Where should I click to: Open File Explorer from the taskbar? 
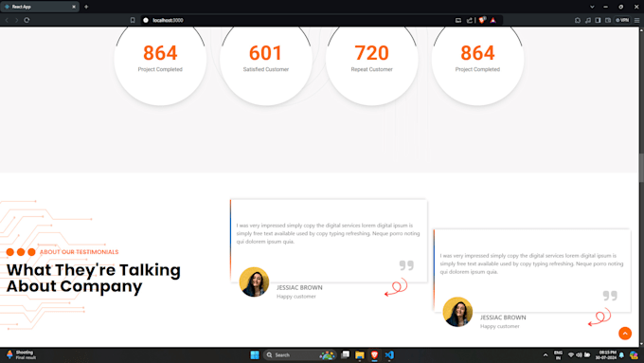360,354
